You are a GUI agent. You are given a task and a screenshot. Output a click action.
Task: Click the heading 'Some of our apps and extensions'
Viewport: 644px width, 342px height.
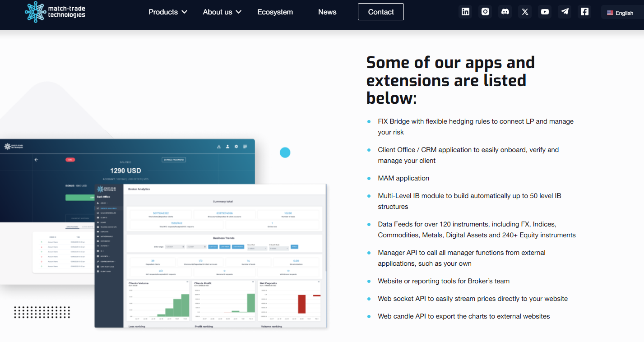(x=450, y=80)
